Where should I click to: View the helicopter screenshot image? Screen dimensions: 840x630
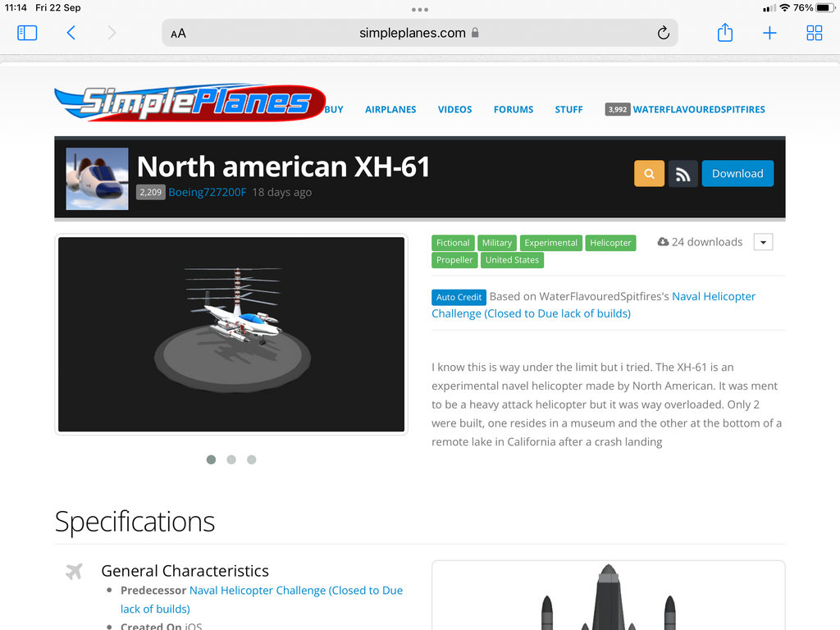[x=231, y=335]
